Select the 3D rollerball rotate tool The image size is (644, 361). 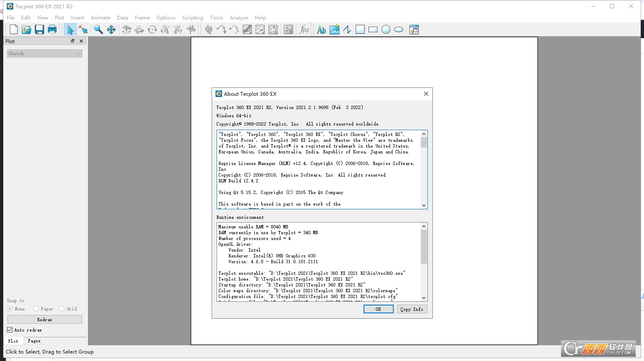tap(139, 29)
